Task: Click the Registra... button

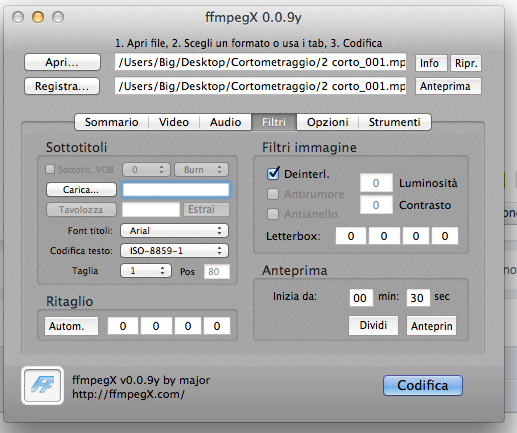Action: [62, 86]
